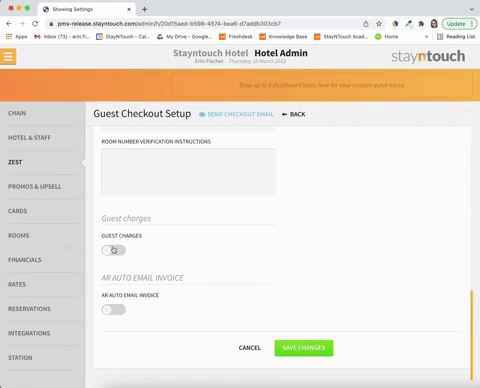
Task: Click the Cancel button
Action: [250, 348]
